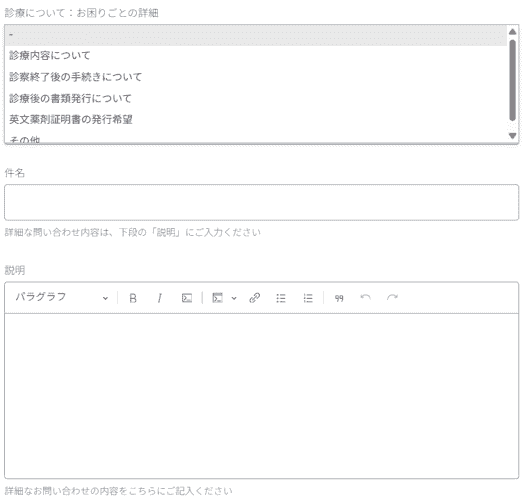
Task: Click into the 説明 description text area
Action: coord(261,396)
